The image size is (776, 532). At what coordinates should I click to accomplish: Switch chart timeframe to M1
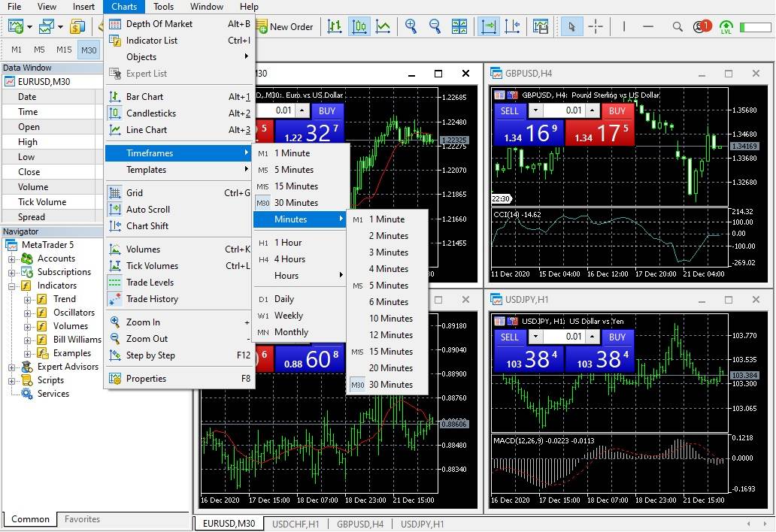tap(16, 50)
